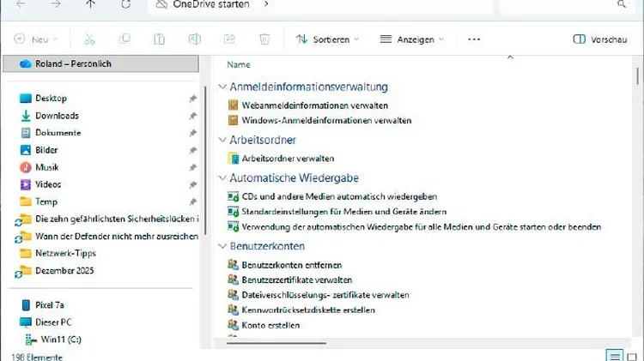Click the refresh icon in navigation bar
The width and height of the screenshot is (644, 361).
point(126,4)
